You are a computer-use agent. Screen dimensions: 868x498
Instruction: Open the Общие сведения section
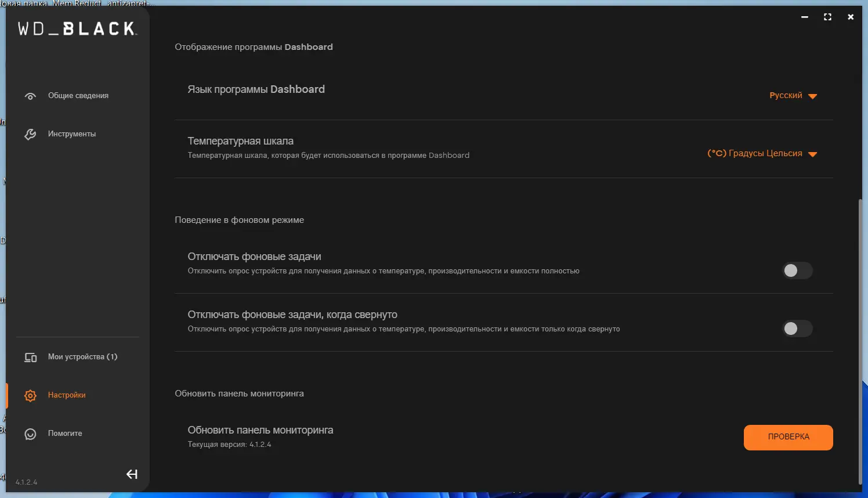(78, 96)
